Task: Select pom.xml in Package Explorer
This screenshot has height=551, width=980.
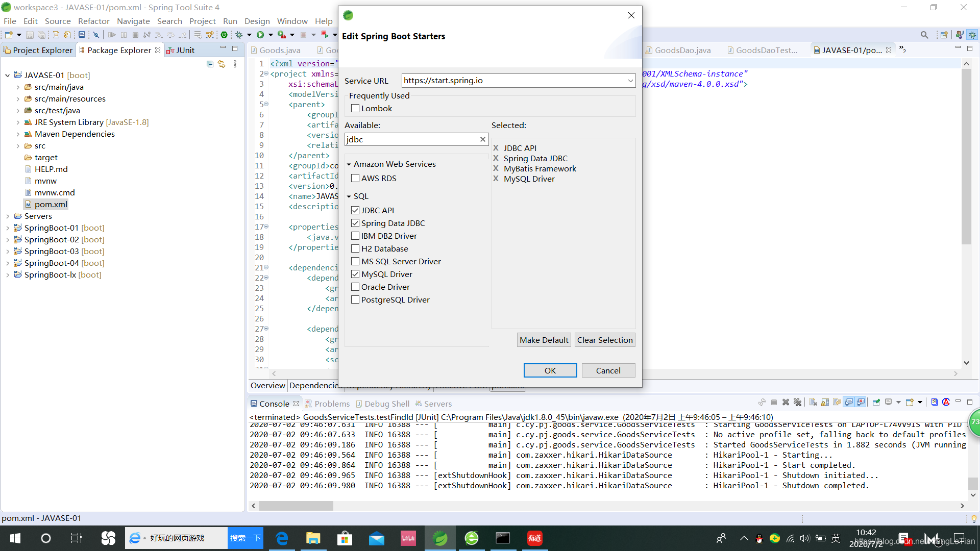Action: 51,205
